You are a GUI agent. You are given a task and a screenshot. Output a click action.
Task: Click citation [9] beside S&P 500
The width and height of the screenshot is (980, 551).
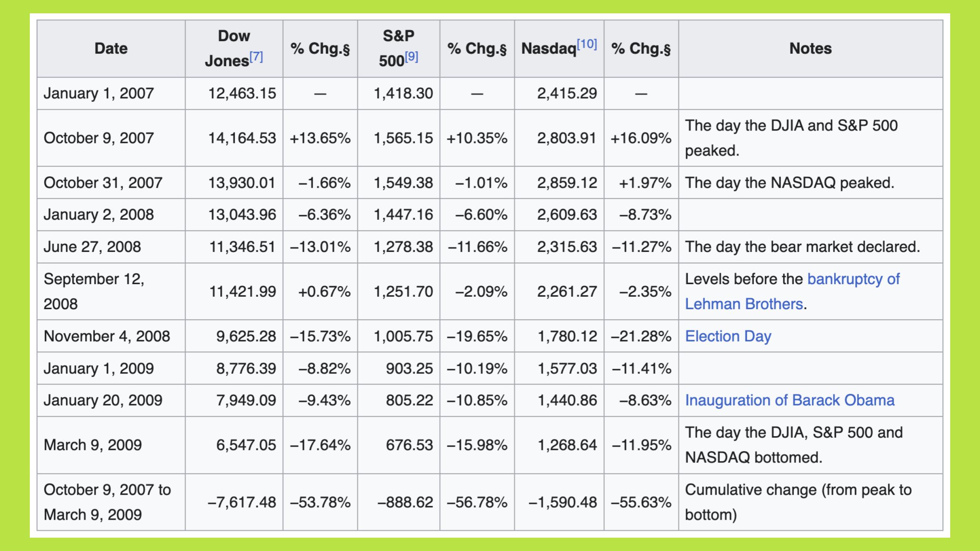[x=411, y=57]
